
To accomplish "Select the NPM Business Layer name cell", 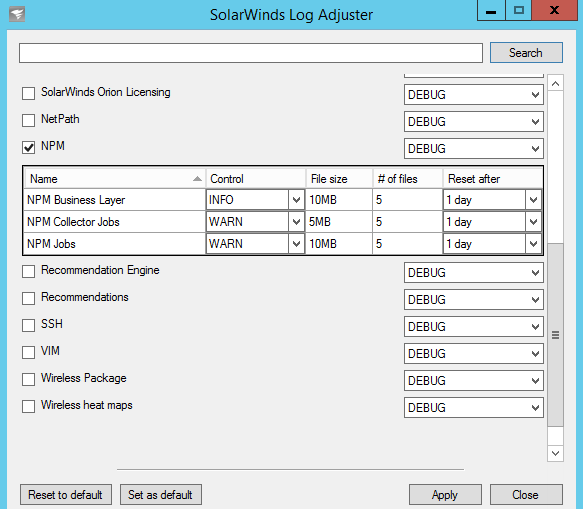I will 115,200.
